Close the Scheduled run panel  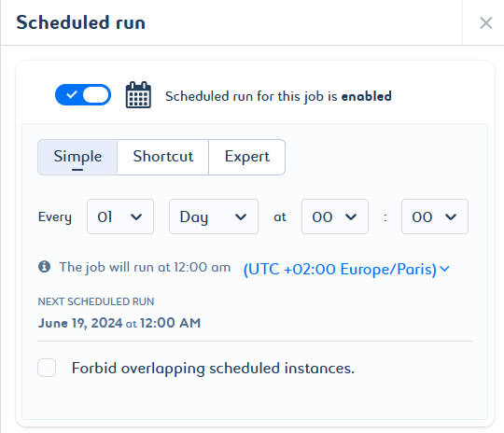(485, 22)
